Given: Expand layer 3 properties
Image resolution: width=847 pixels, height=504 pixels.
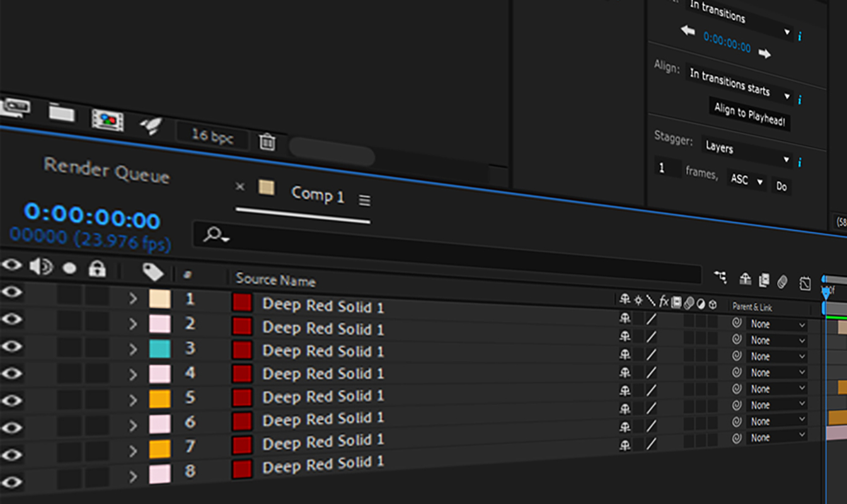Looking at the screenshot, I should tap(133, 349).
